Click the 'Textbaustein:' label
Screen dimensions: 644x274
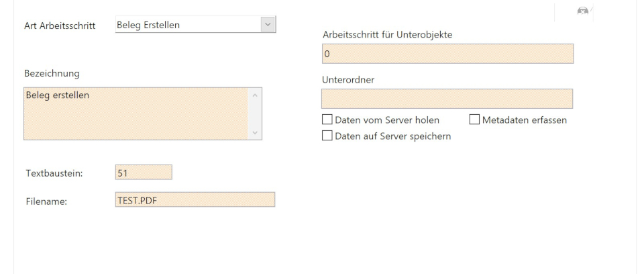pos(54,173)
